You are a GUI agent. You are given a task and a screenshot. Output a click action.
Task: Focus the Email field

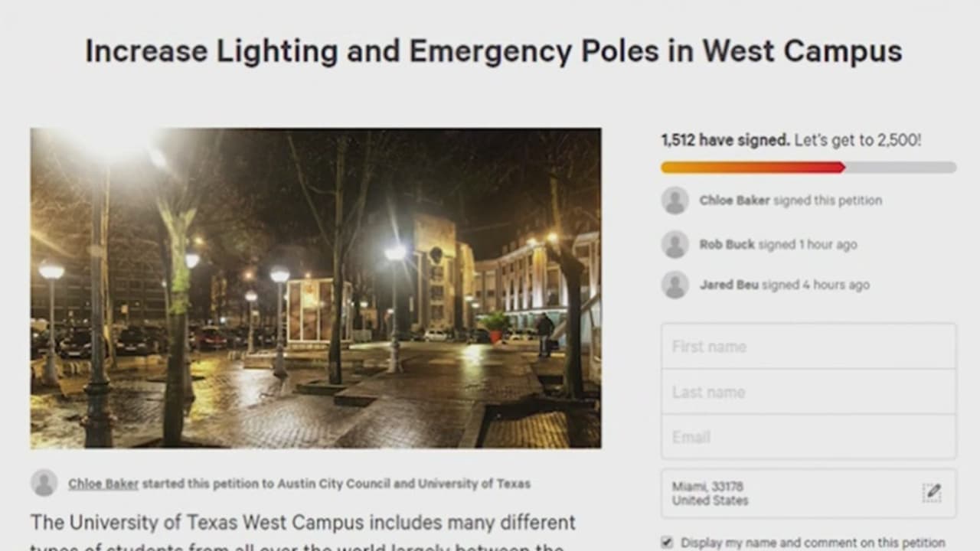pos(808,437)
